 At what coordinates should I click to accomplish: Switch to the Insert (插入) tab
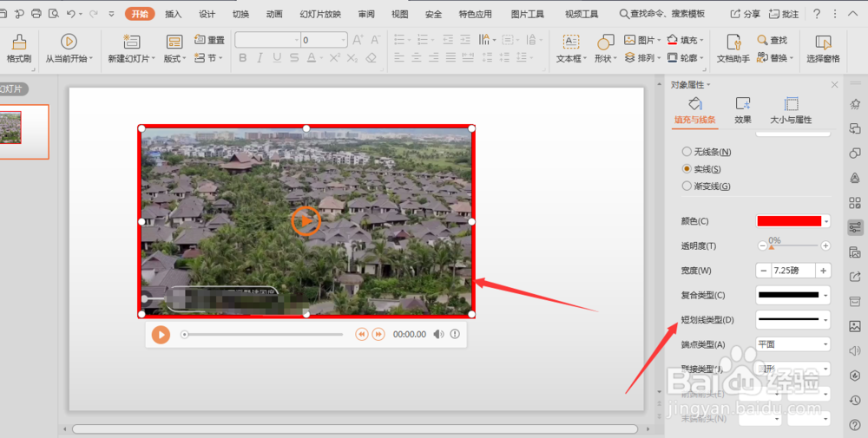(x=174, y=14)
